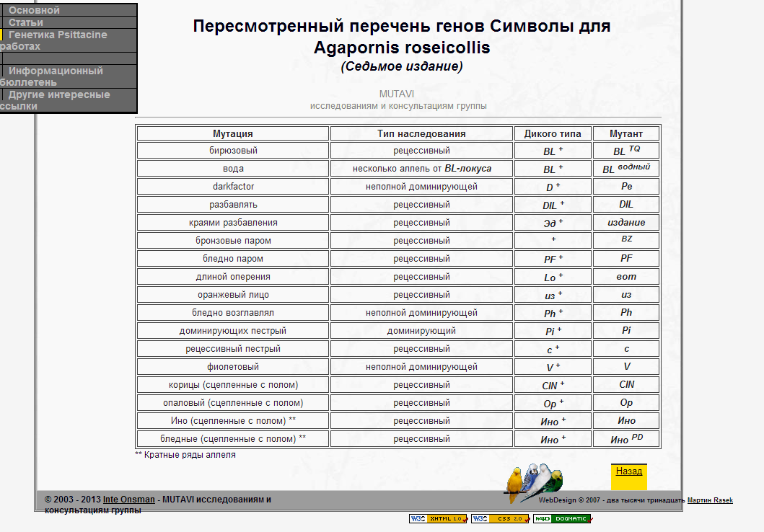Click the Кратные ряды аллеля footnote
The image size is (764, 532).
(x=185, y=455)
